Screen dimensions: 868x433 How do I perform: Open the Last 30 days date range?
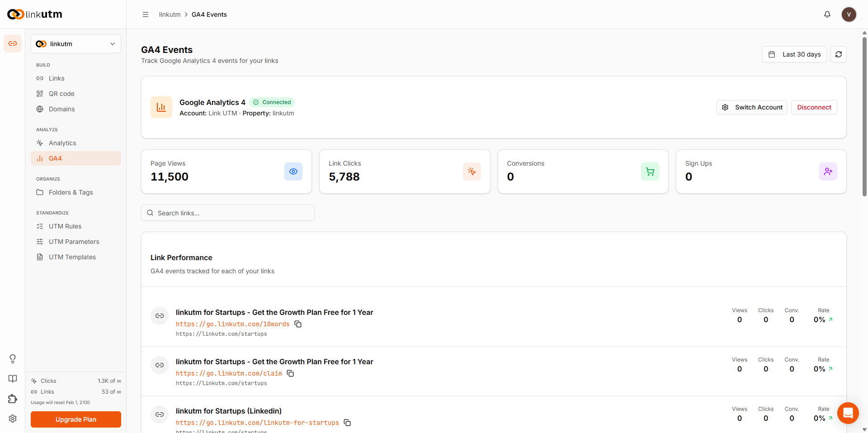pyautogui.click(x=794, y=54)
